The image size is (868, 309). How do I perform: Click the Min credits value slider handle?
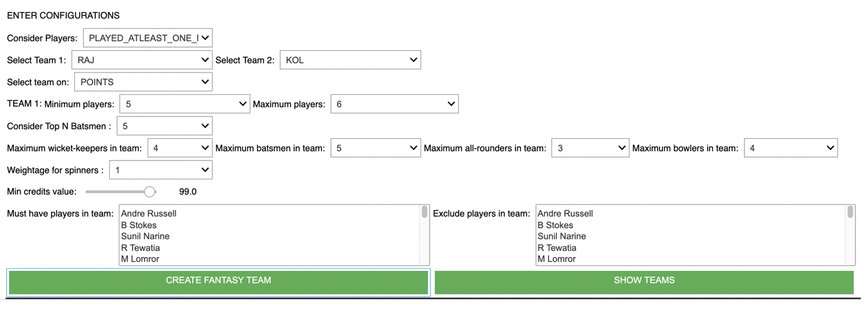point(149,192)
